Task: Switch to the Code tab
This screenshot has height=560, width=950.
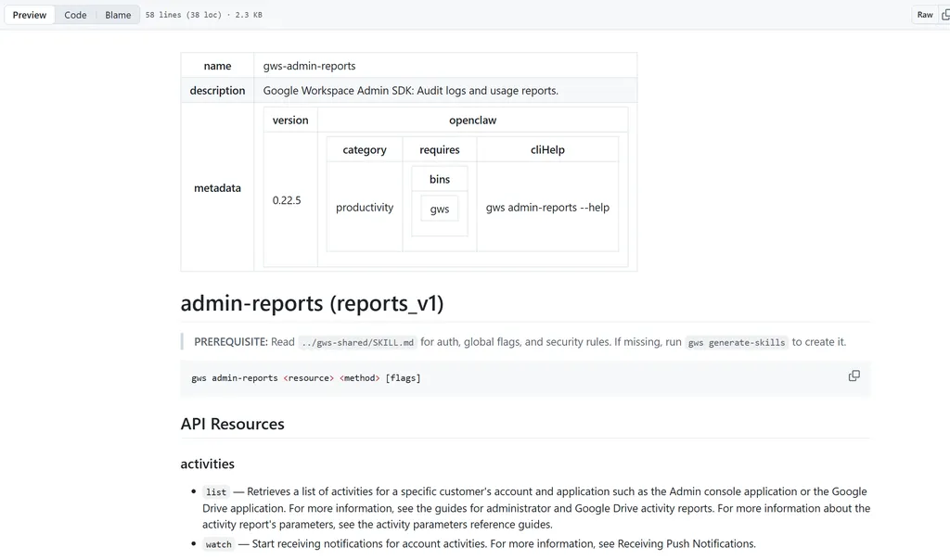Action: [75, 15]
